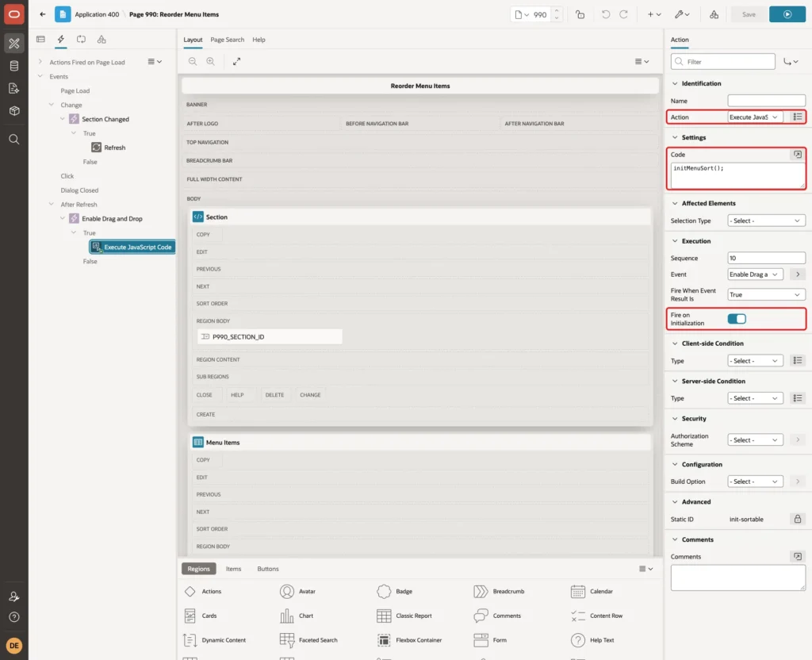Click the sidebar search magnifier icon
This screenshot has width=812, height=660.
pyautogui.click(x=14, y=140)
